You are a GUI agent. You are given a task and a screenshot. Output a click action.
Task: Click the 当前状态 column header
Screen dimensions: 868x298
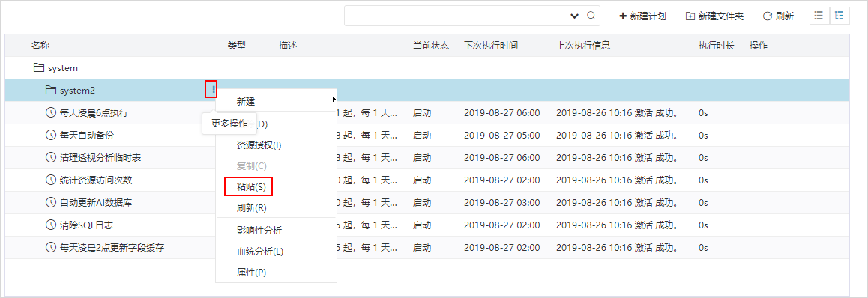point(431,46)
